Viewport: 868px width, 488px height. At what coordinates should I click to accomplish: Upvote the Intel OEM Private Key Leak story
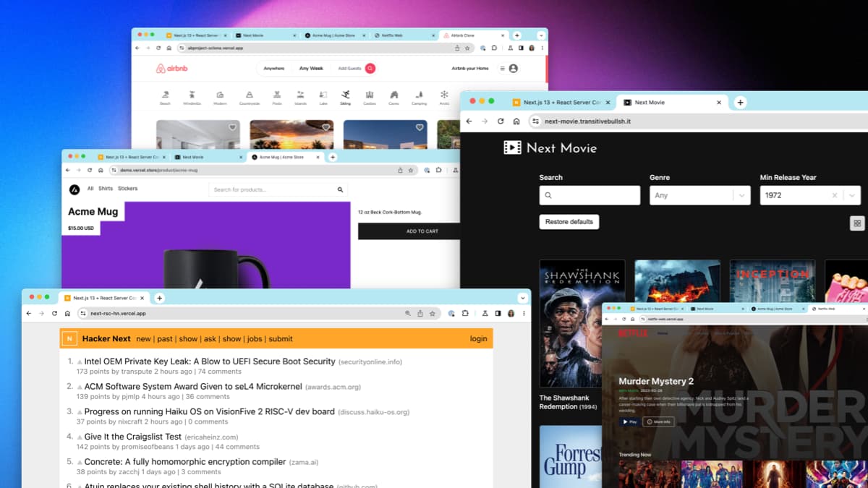[80, 361]
